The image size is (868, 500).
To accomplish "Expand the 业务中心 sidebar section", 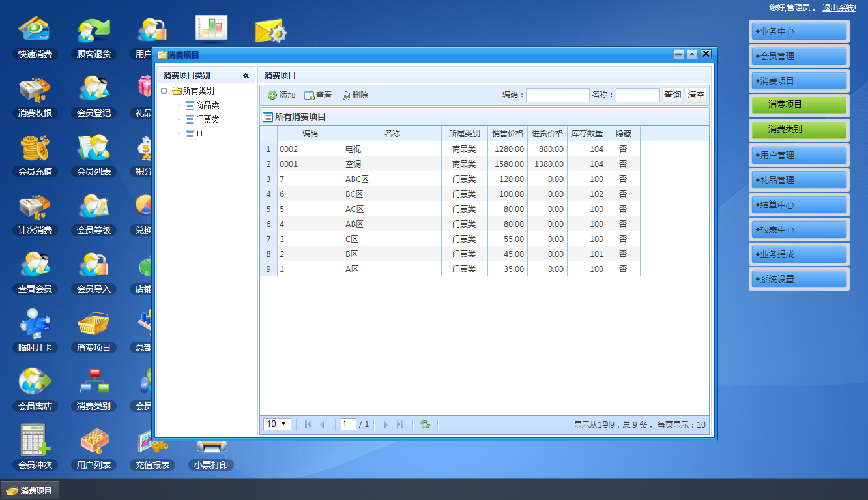I will point(799,31).
